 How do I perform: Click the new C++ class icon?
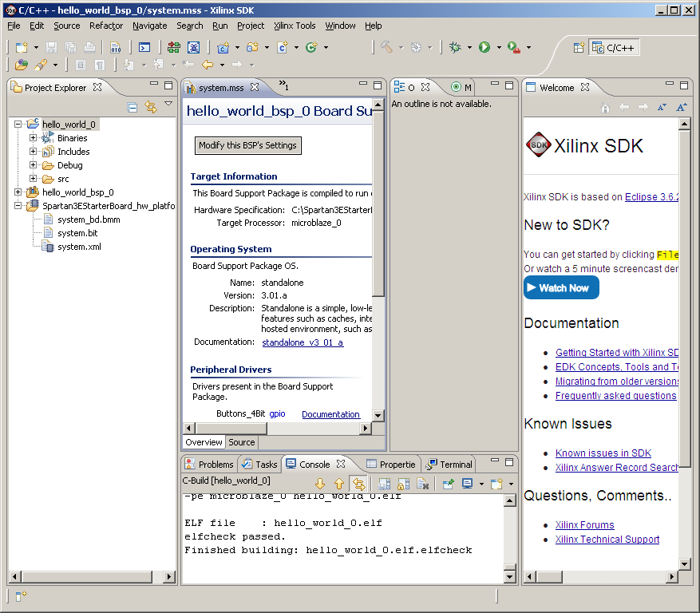(x=311, y=47)
